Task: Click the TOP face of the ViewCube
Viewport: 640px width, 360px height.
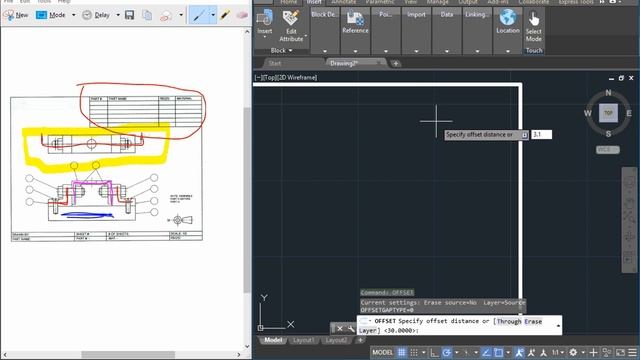Action: point(608,113)
